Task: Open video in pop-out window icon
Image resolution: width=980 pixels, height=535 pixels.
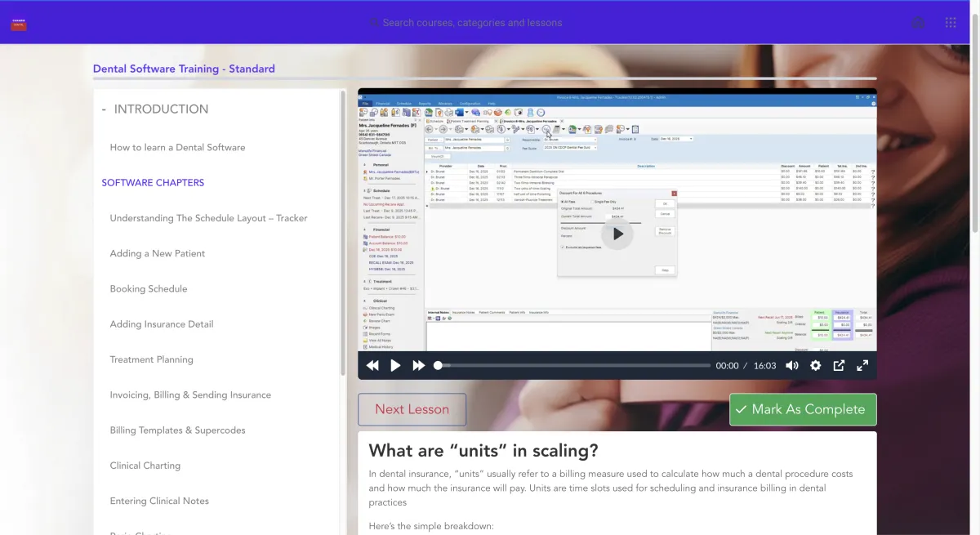Action: [839, 366]
